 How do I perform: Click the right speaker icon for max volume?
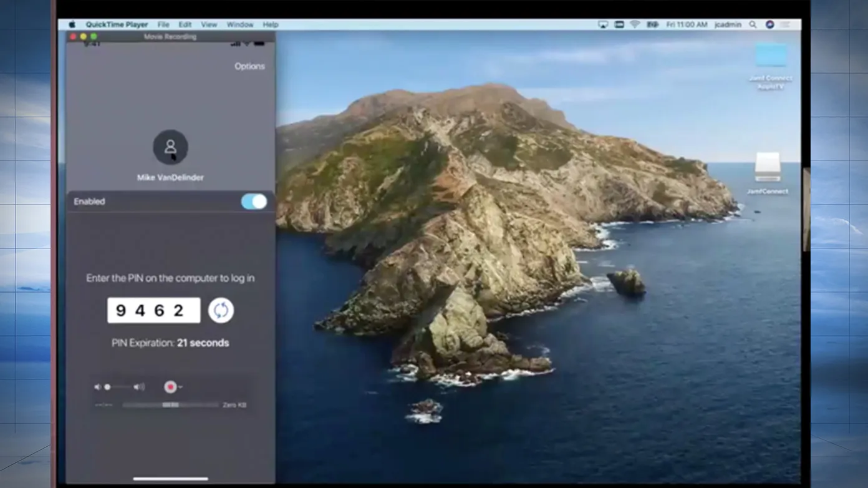(138, 387)
